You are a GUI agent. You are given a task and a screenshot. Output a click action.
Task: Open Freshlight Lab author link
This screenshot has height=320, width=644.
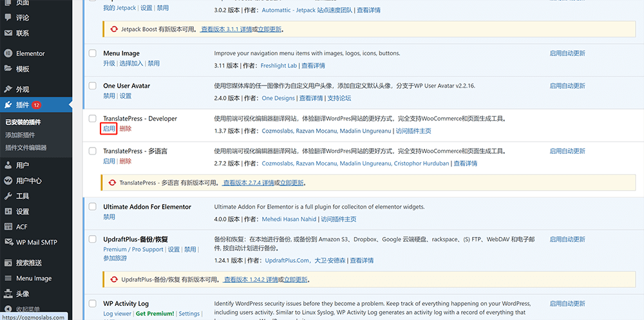click(279, 65)
